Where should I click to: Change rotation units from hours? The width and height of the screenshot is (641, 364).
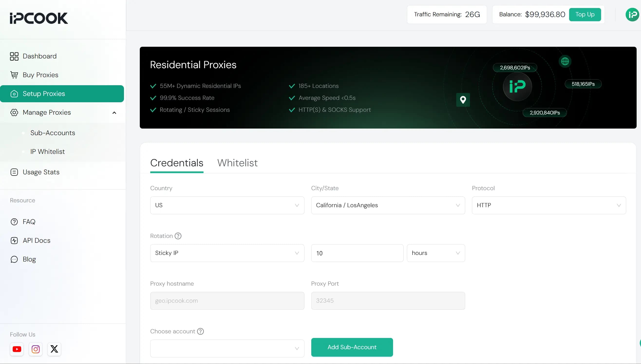pyautogui.click(x=435, y=253)
